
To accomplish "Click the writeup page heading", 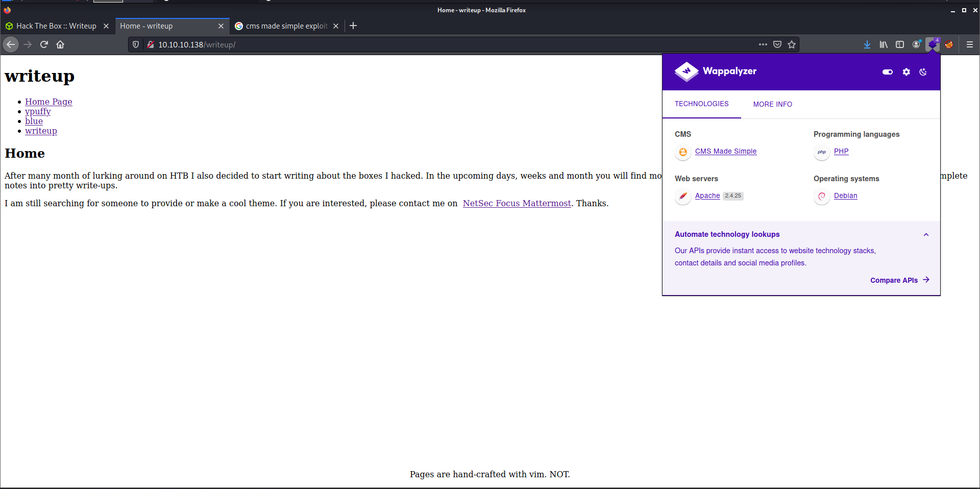I will click(40, 76).
